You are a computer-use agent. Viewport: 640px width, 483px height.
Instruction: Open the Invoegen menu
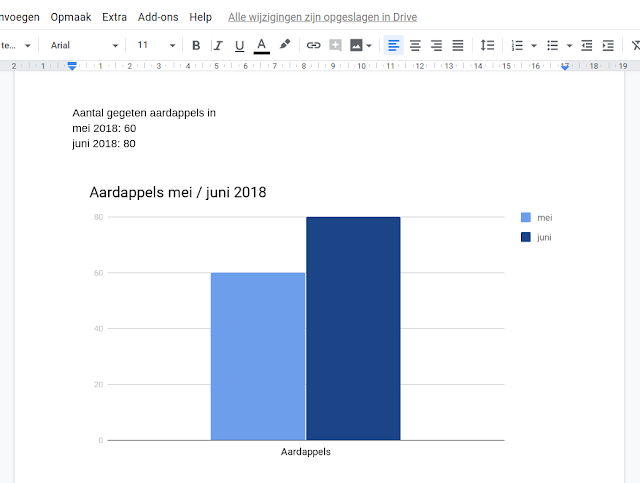(x=20, y=17)
